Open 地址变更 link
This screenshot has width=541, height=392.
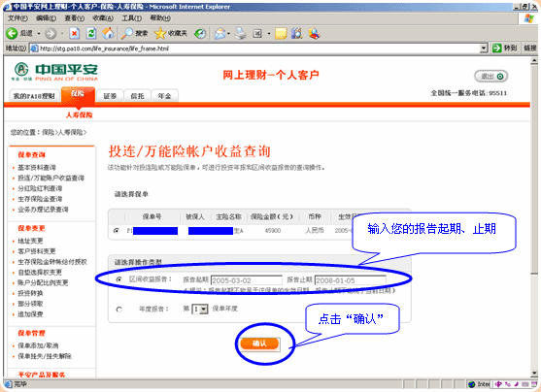point(30,241)
